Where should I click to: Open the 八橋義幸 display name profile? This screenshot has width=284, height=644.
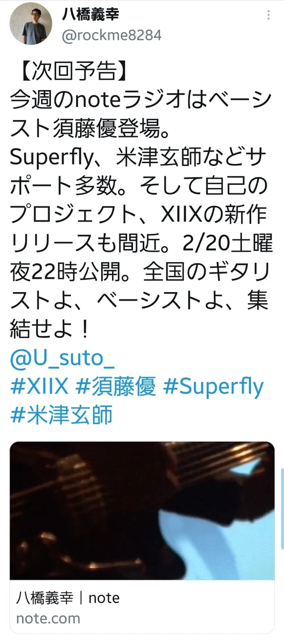91,15
